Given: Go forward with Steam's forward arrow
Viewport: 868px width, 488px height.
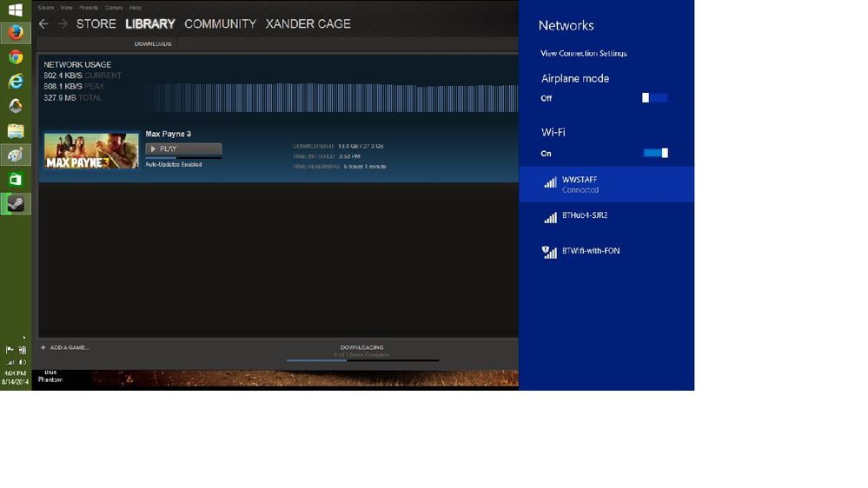Looking at the screenshot, I should tap(63, 23).
